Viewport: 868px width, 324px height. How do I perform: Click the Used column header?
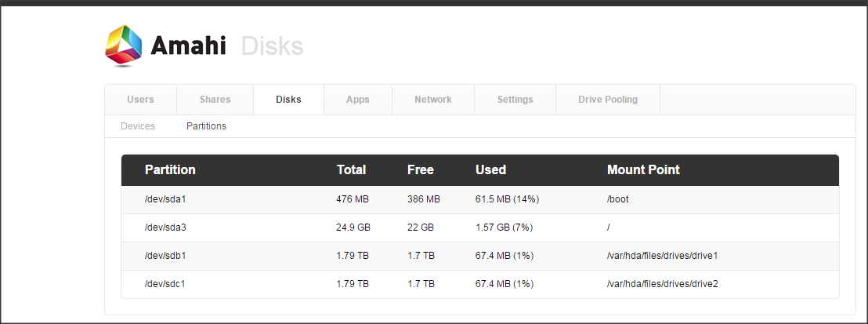pos(490,169)
